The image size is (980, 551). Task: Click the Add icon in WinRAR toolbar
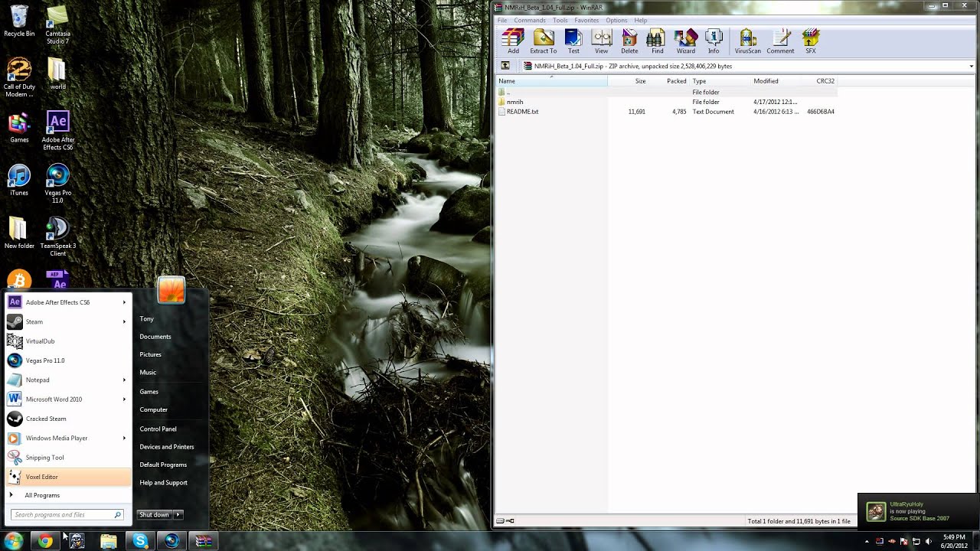coord(513,41)
